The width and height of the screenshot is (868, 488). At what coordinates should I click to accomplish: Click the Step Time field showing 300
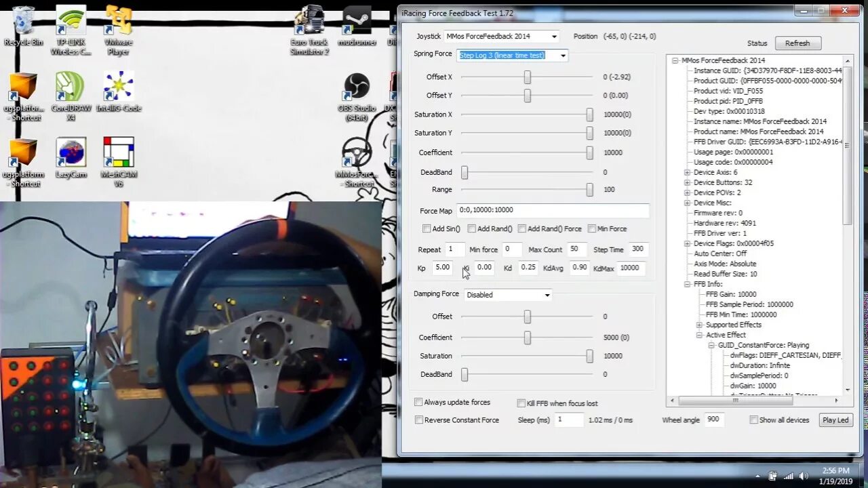click(x=638, y=249)
